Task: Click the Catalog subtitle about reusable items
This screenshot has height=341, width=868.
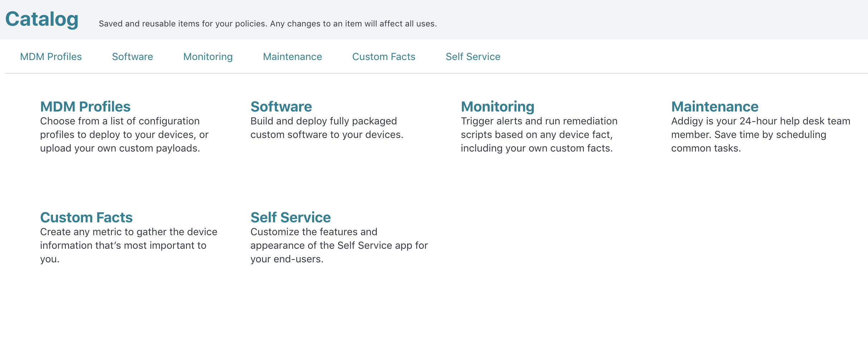Action: (x=268, y=24)
